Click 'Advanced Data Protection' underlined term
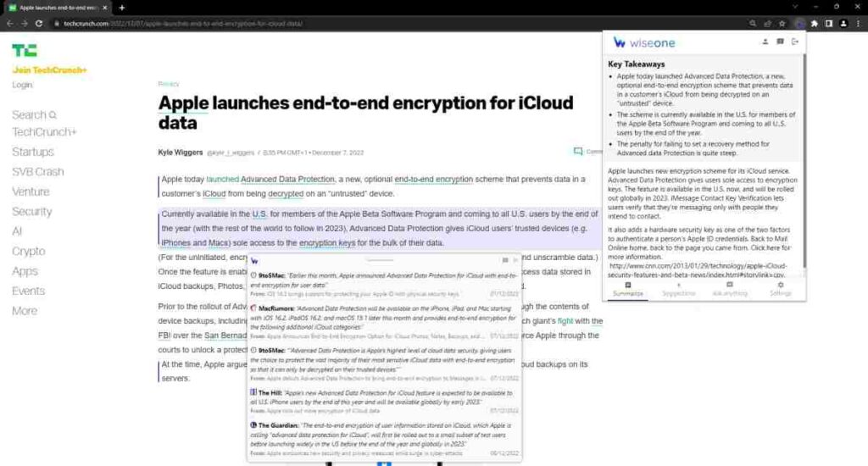The width and height of the screenshot is (868, 466). (287, 180)
